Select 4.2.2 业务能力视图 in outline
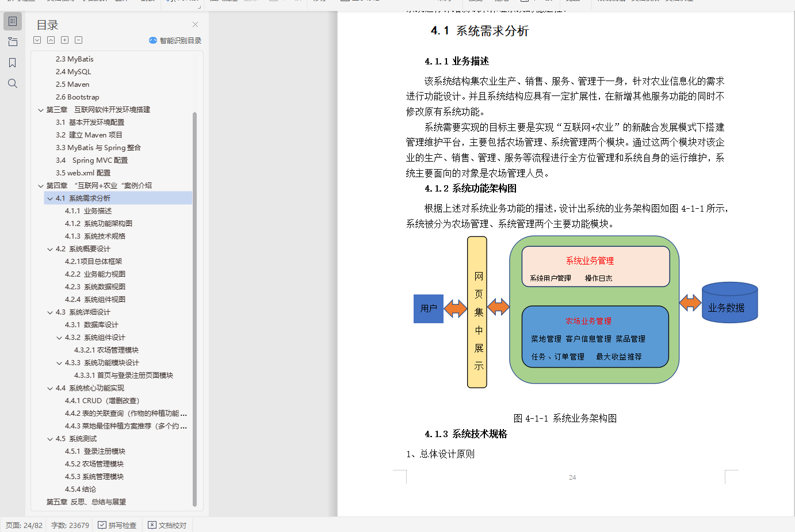795x532 pixels. coord(95,274)
